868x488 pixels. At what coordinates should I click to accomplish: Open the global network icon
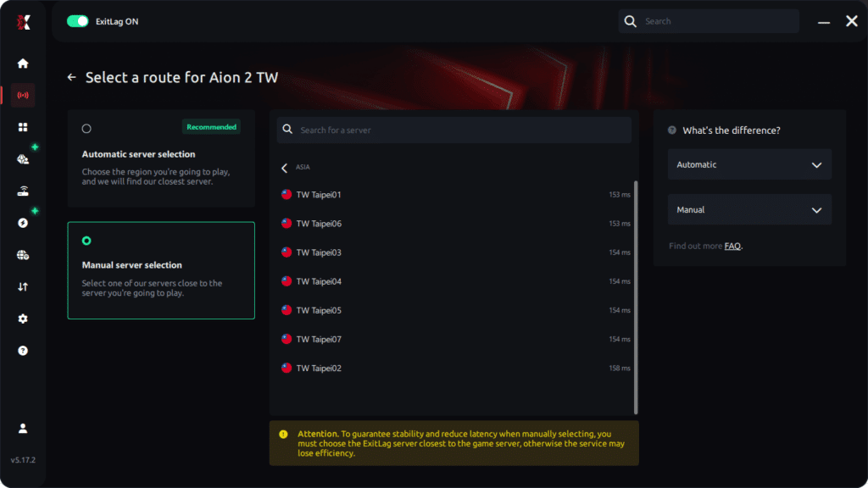pyautogui.click(x=22, y=253)
